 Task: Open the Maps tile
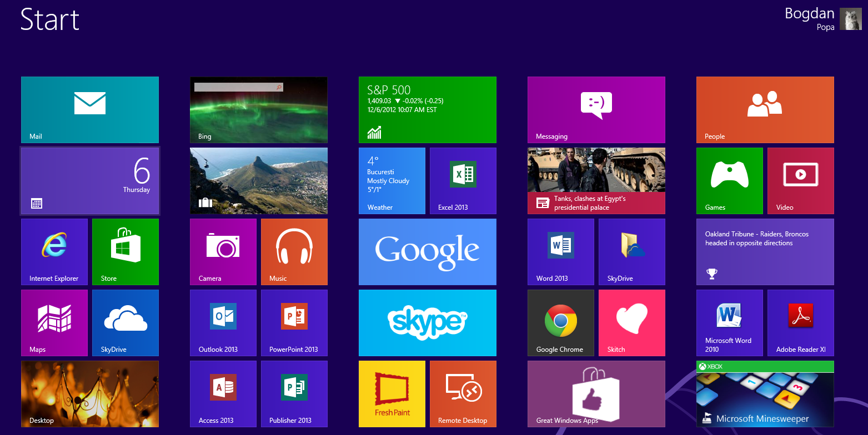(54, 323)
